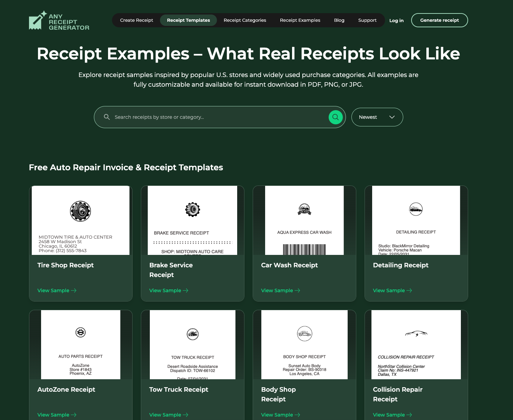The height and width of the screenshot is (420, 513).
Task: View Sample for Body Shop Receipt
Action: pos(281,415)
